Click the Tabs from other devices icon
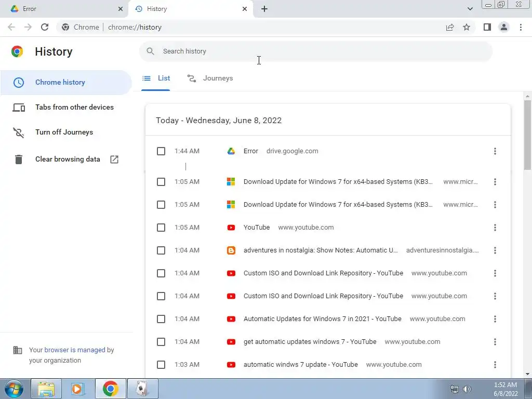Image resolution: width=532 pixels, height=399 pixels. point(19,108)
